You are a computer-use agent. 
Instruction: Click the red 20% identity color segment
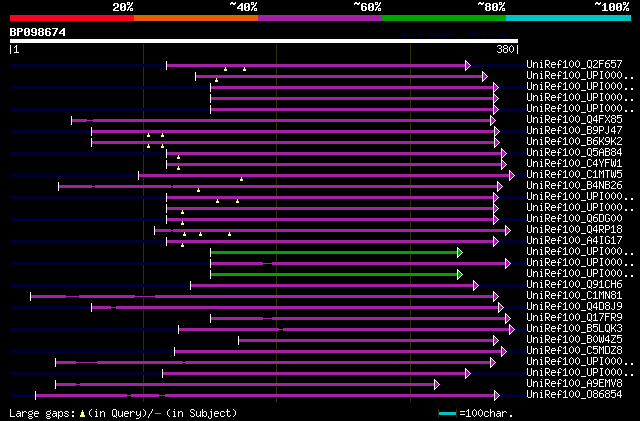coord(72,18)
